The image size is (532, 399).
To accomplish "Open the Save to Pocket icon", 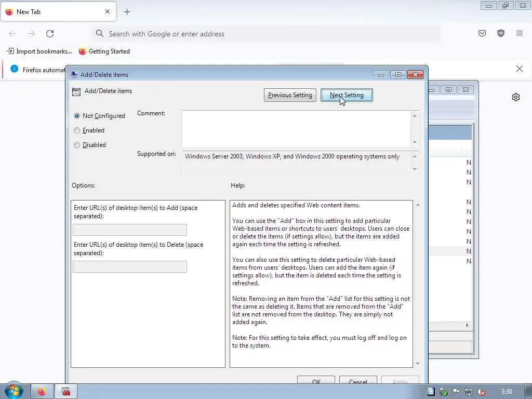I will (482, 33).
